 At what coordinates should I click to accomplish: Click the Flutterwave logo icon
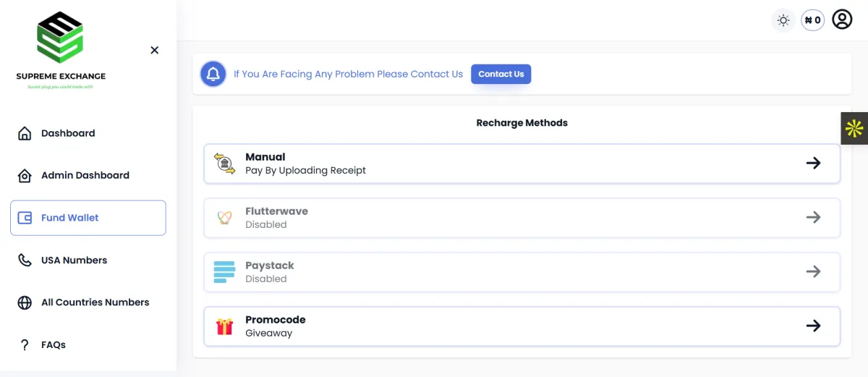[225, 217]
